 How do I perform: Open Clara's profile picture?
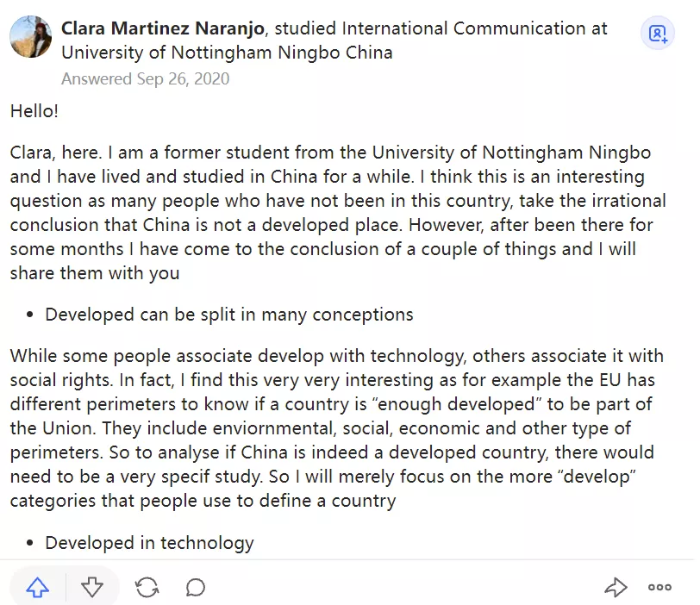click(x=31, y=36)
